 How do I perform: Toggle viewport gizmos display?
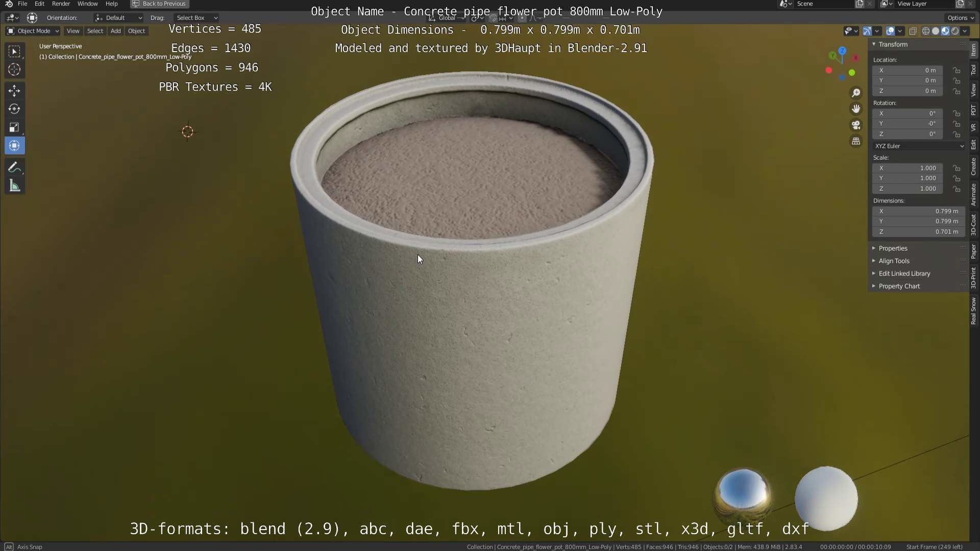(867, 31)
